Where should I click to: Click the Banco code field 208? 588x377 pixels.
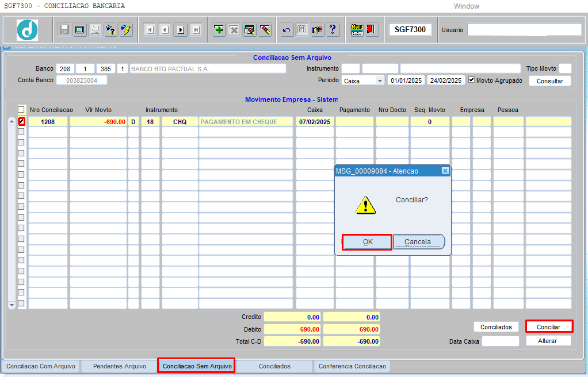[65, 69]
